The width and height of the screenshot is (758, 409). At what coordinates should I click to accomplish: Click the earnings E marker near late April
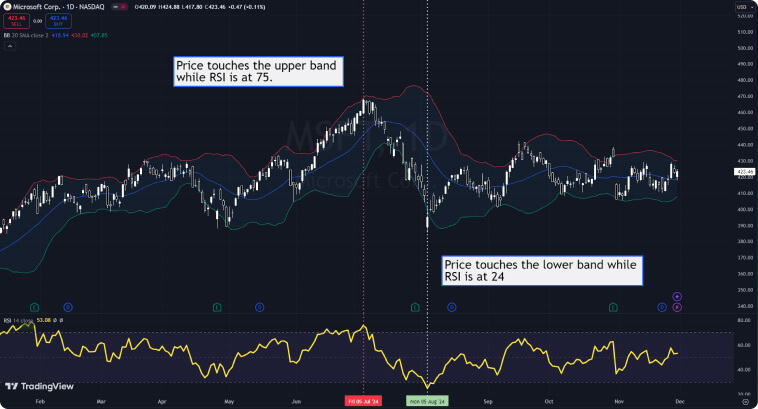pos(217,307)
